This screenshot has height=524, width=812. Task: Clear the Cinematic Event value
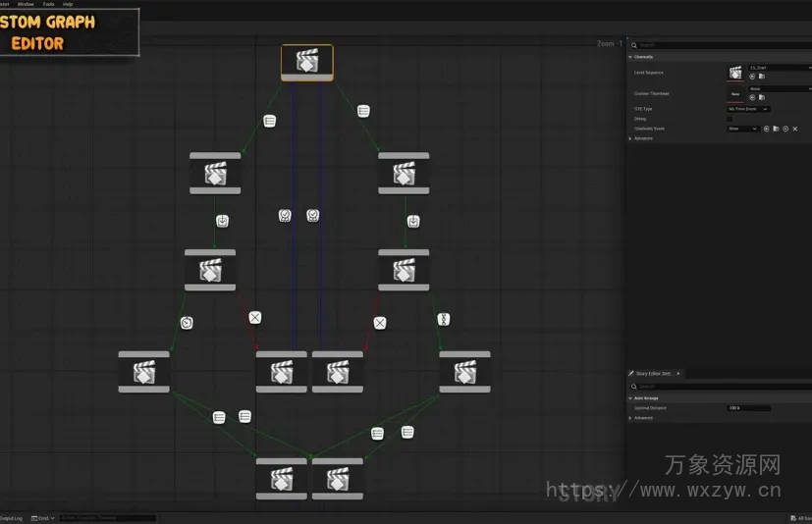pyautogui.click(x=794, y=129)
